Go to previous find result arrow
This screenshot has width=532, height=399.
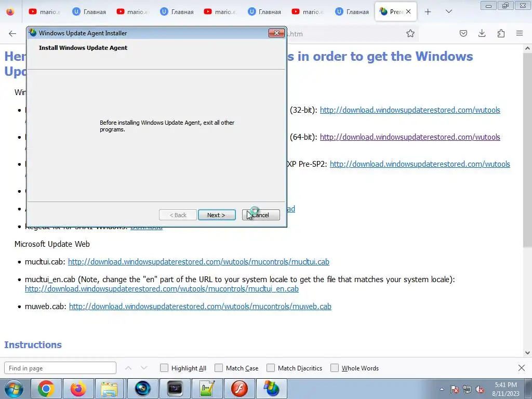pyautogui.click(x=128, y=368)
